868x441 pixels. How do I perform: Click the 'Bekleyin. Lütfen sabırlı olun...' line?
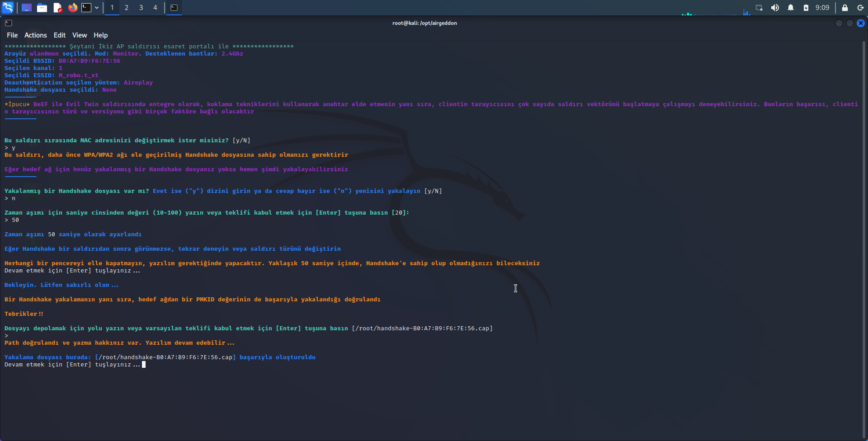(61, 285)
